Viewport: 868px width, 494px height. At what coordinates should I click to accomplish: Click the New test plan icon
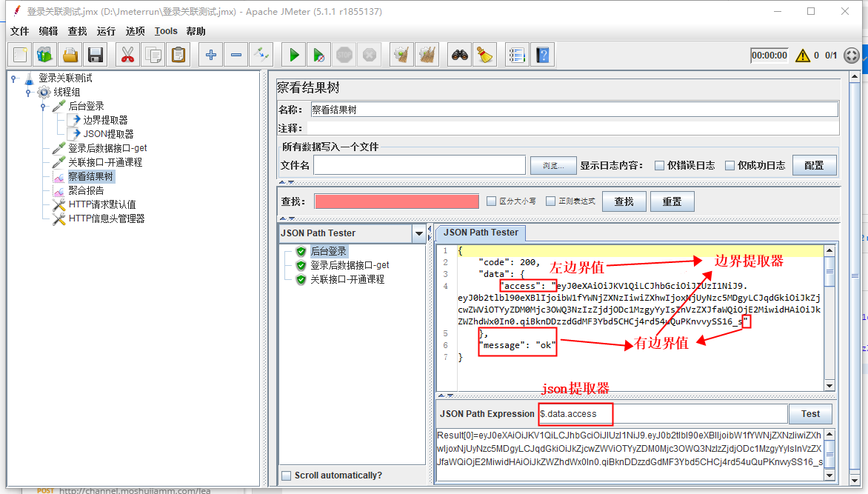pos(20,55)
